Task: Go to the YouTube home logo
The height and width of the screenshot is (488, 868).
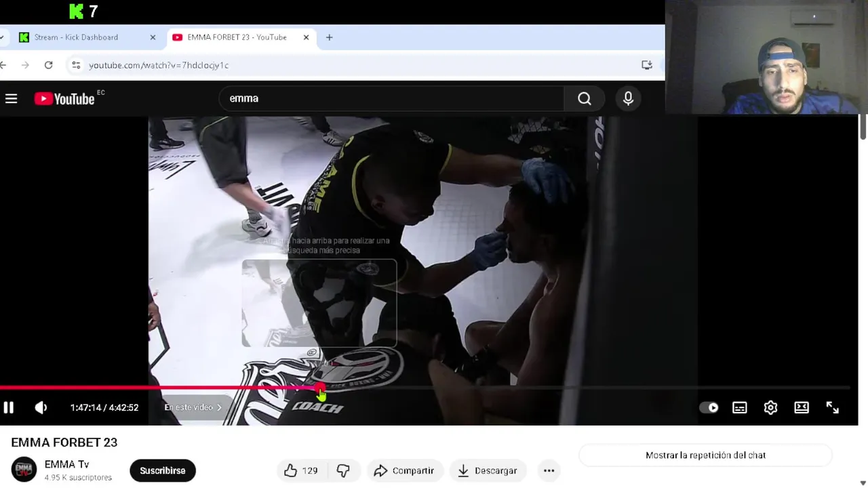Action: tap(64, 99)
